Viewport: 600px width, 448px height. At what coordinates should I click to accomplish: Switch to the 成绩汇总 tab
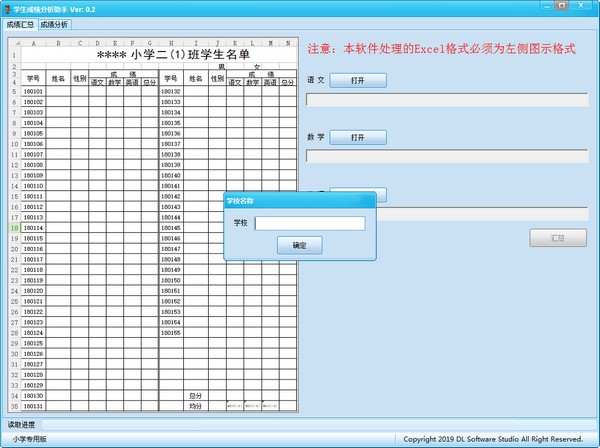coord(20,24)
